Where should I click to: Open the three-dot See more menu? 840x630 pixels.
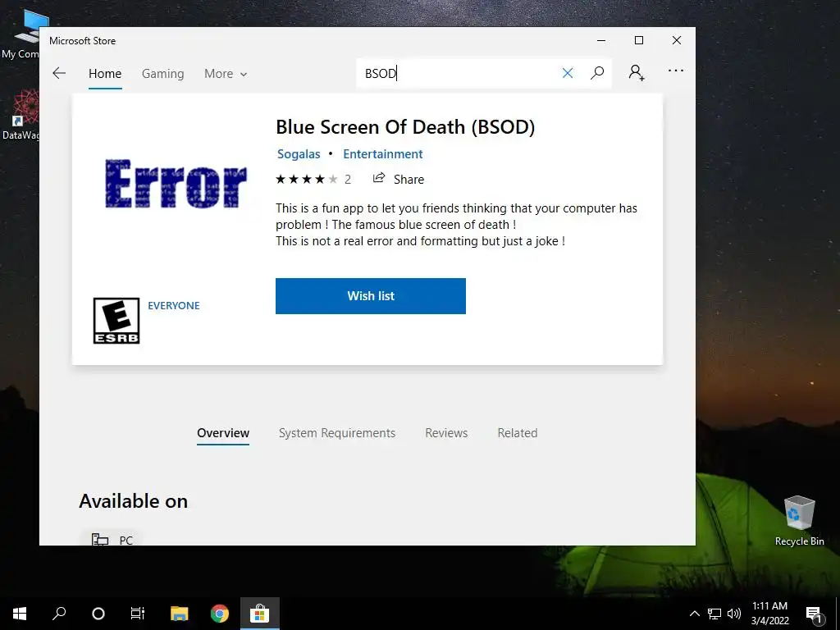point(676,71)
